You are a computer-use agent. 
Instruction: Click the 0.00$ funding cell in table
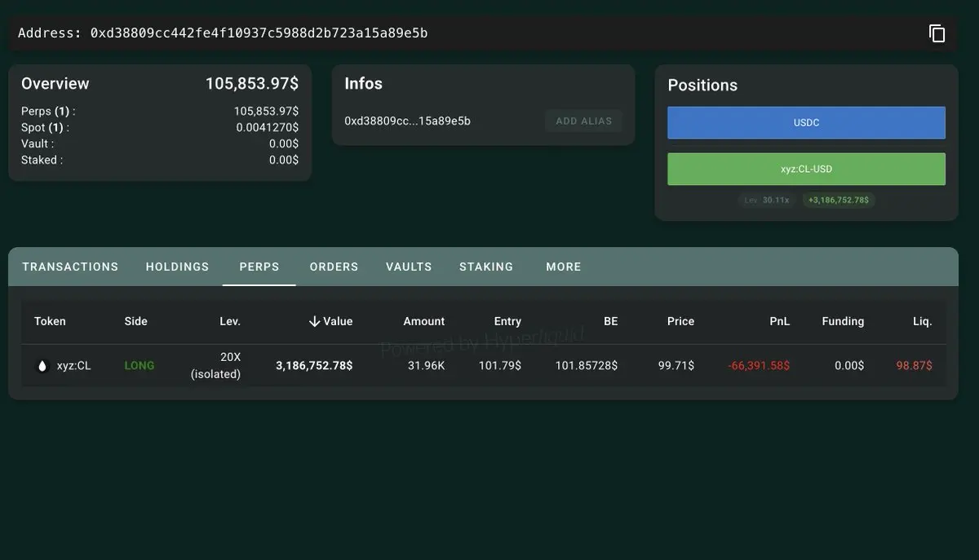click(849, 366)
